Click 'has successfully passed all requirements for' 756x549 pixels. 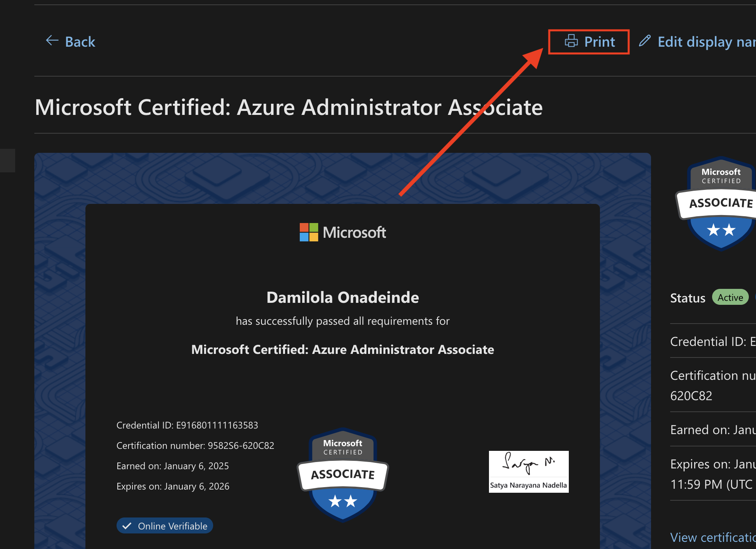tap(342, 321)
